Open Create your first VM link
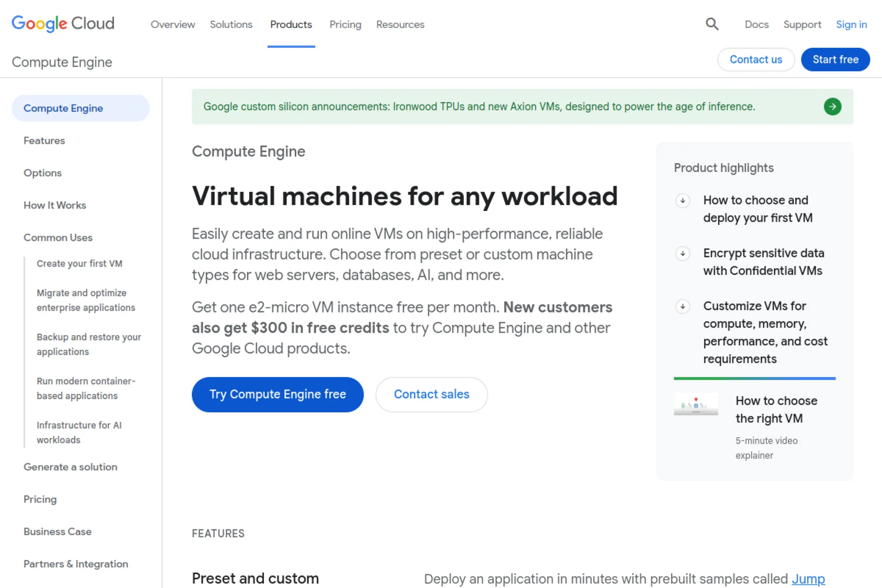The image size is (882, 588). [x=79, y=263]
